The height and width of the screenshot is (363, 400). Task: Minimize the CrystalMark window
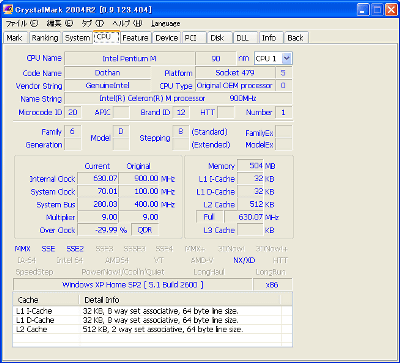[364, 9]
